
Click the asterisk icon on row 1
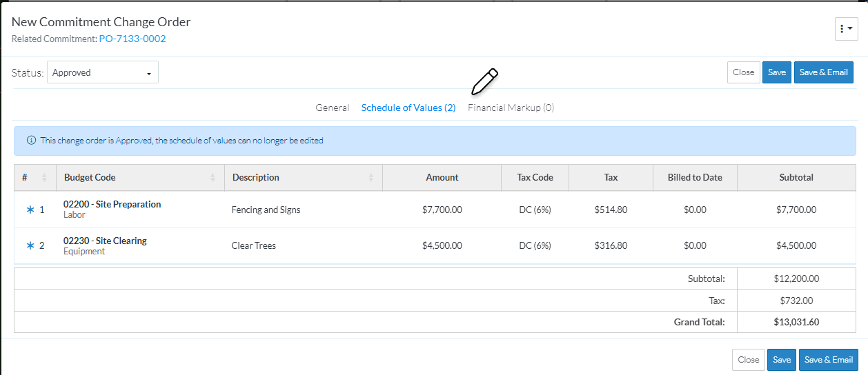(x=30, y=210)
